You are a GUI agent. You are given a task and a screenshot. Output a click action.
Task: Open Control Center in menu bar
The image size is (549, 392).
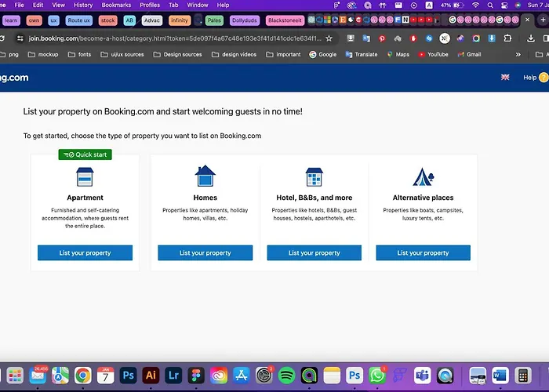[504, 5]
